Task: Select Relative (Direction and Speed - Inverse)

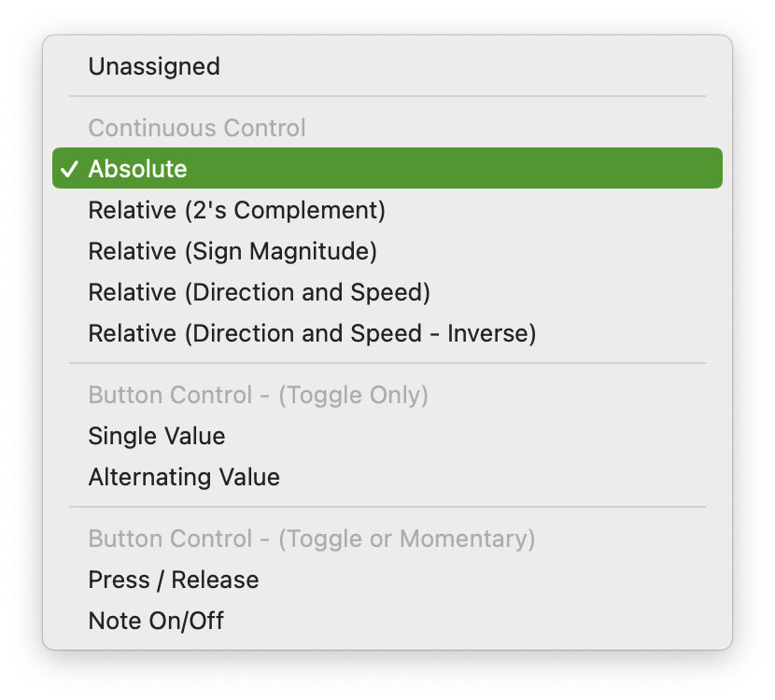Action: click(x=387, y=333)
